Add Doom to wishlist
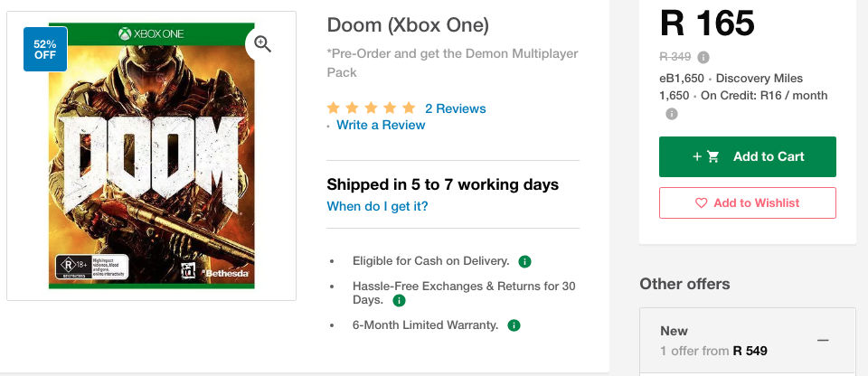 pyautogui.click(x=747, y=202)
